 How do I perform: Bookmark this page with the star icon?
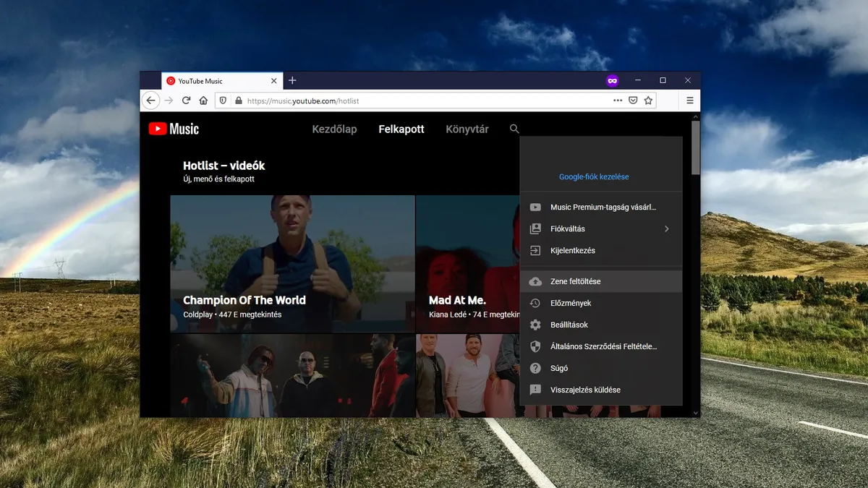[x=649, y=100]
